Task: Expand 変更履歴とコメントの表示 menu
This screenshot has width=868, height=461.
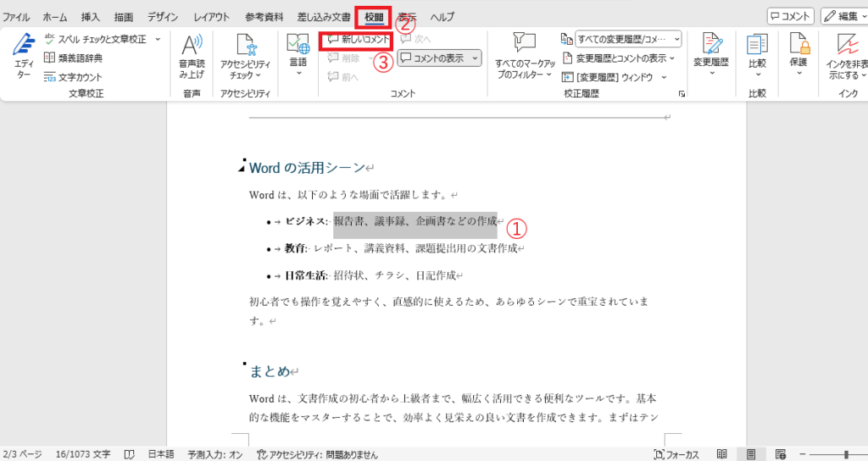Action: click(619, 58)
